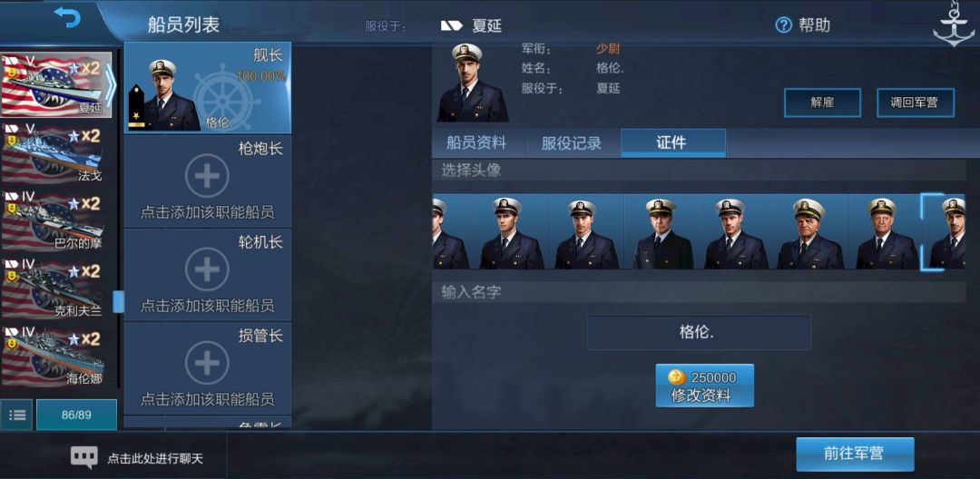Click the 调回军营 button
Viewport: 980px width, 479px height.
pos(916,103)
